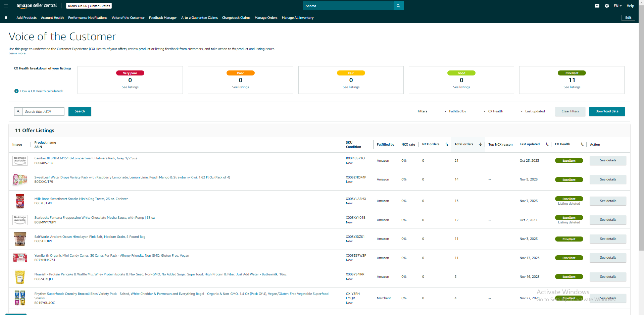Sort by CX Health arrows icon

click(x=582, y=145)
